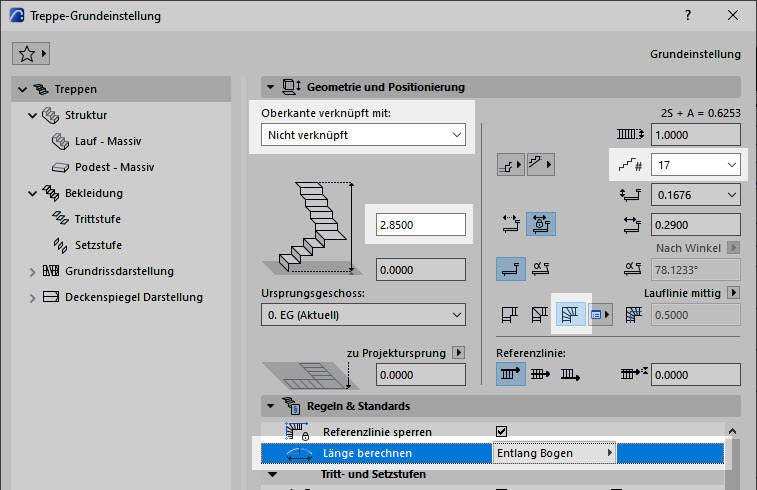Choose the highlighted winder turning type
Viewport: 757px width, 490px height.
coord(570,315)
